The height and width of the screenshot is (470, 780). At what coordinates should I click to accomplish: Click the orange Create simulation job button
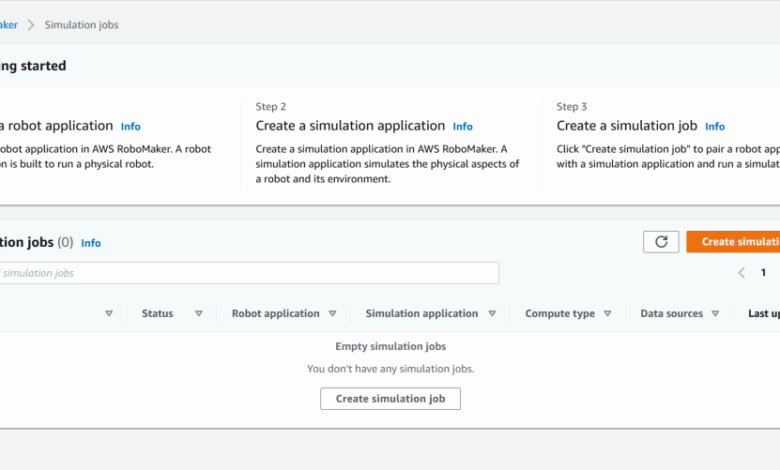733,242
